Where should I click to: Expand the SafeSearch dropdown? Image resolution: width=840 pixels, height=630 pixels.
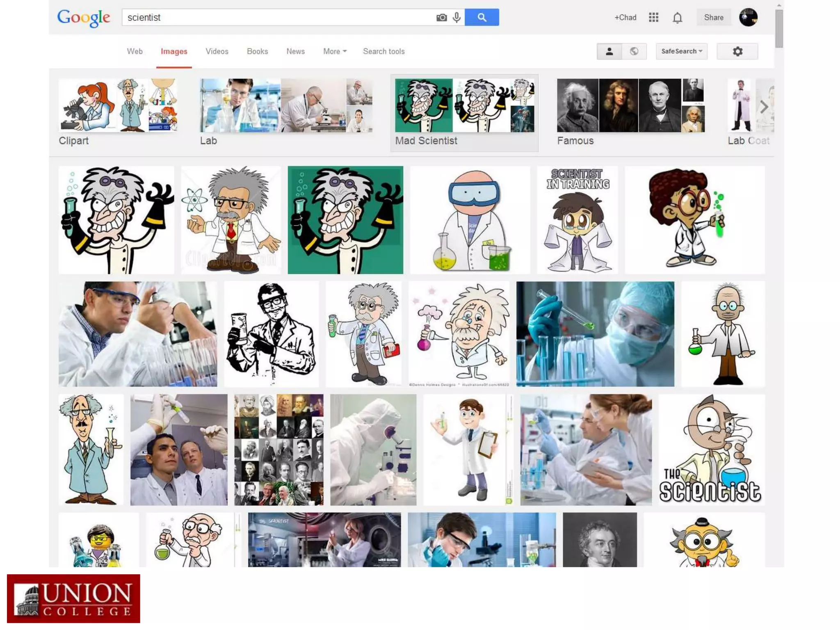pyautogui.click(x=681, y=52)
